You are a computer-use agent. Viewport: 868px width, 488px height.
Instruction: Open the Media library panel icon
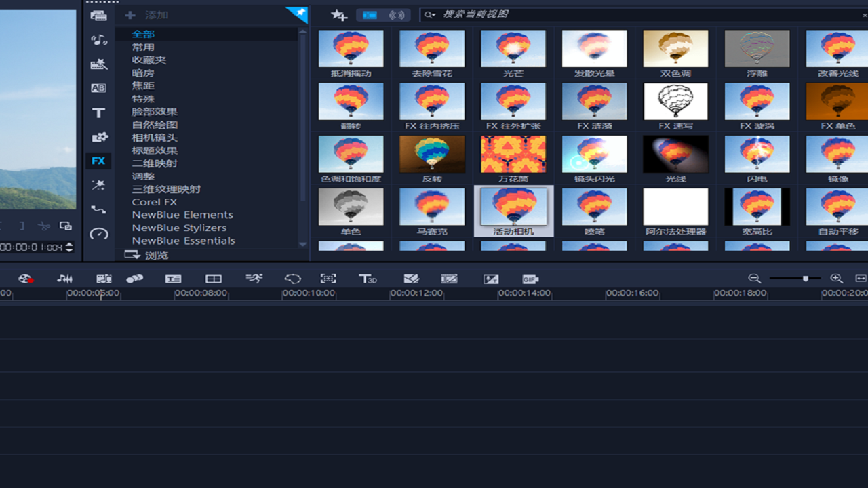click(98, 16)
